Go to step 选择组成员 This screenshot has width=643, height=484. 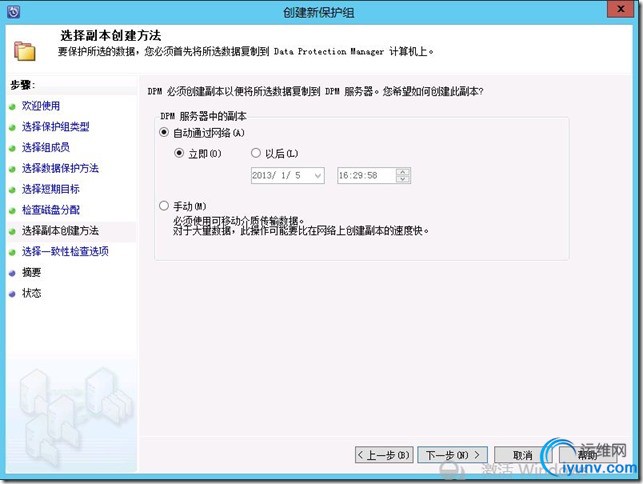tap(46, 147)
